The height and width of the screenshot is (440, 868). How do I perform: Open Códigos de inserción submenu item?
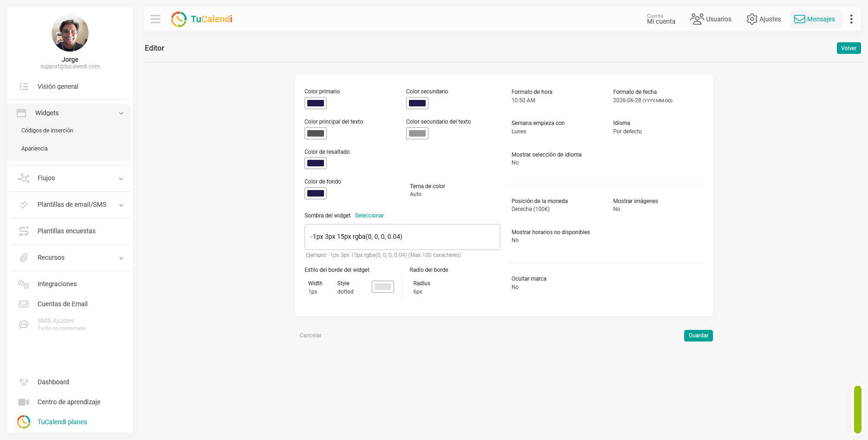(x=47, y=131)
